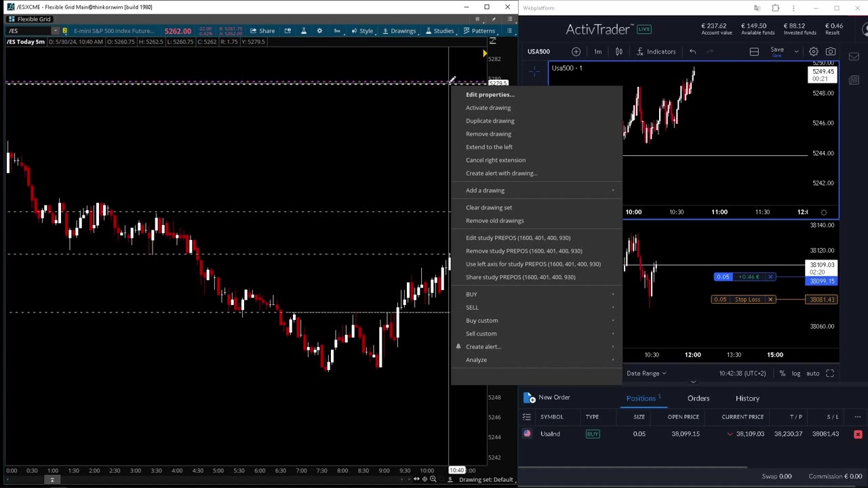Open the Share menu in thinkorswim toolbar
The width and height of the screenshot is (868, 488).
pyautogui.click(x=262, y=30)
